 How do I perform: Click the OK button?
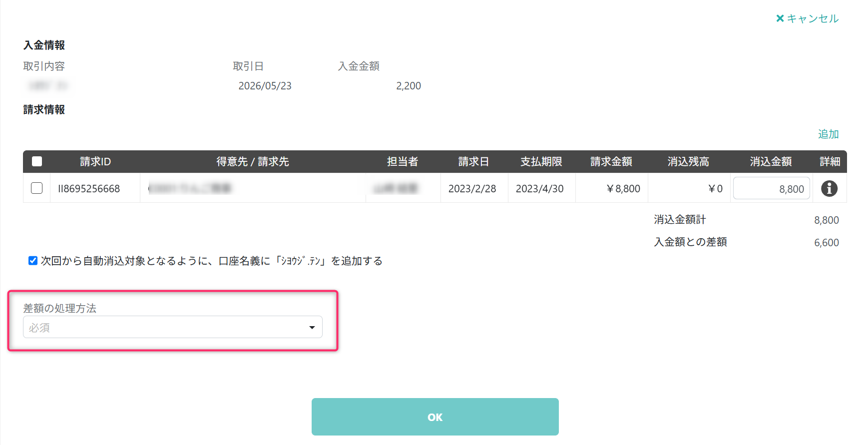435,417
